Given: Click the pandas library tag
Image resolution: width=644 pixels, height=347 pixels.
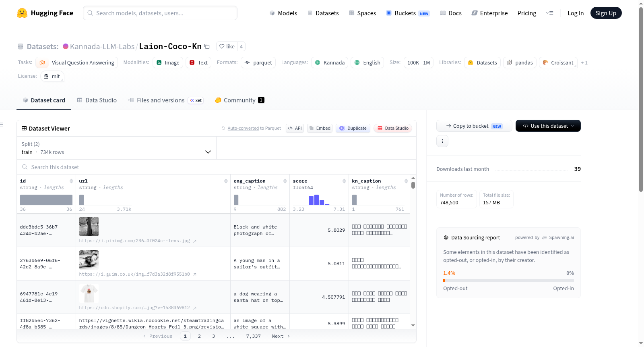Looking at the screenshot, I should 520,62.
